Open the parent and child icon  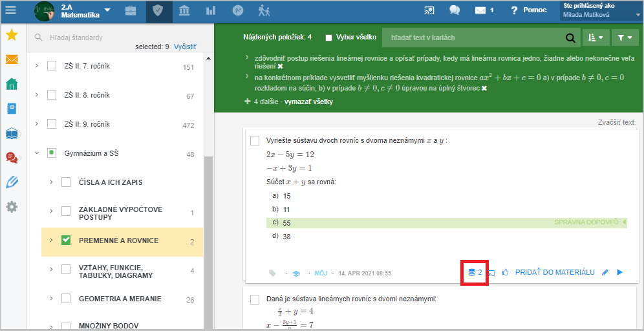coord(264,11)
